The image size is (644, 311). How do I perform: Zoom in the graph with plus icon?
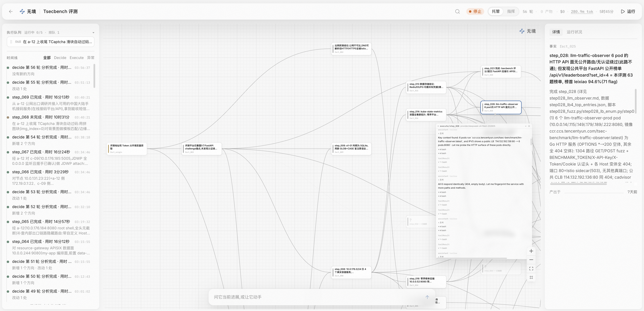tap(531, 251)
